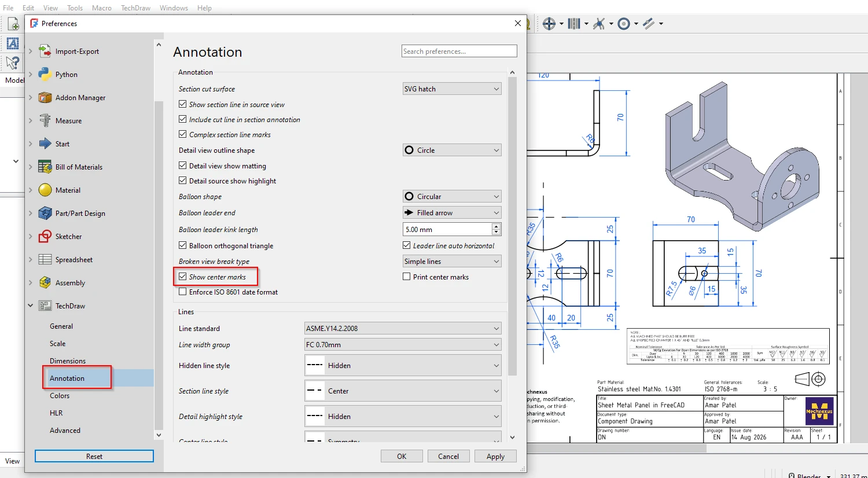This screenshot has height=478, width=868.
Task: Open the Hidden line style dropdown
Action: pos(403,365)
